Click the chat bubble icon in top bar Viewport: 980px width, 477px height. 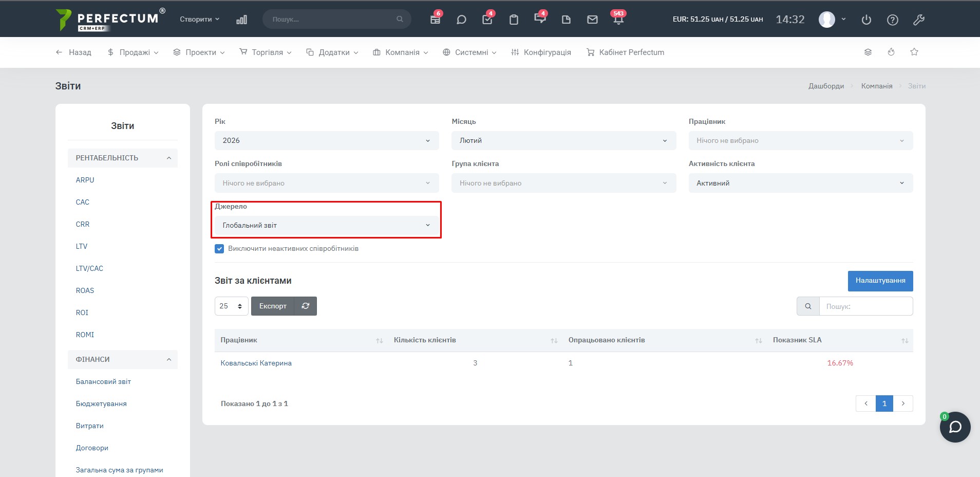point(461,20)
